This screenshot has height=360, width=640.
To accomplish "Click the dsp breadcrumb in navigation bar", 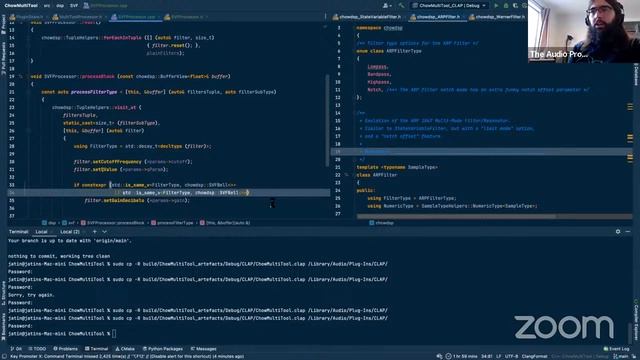I will click(60, 6).
